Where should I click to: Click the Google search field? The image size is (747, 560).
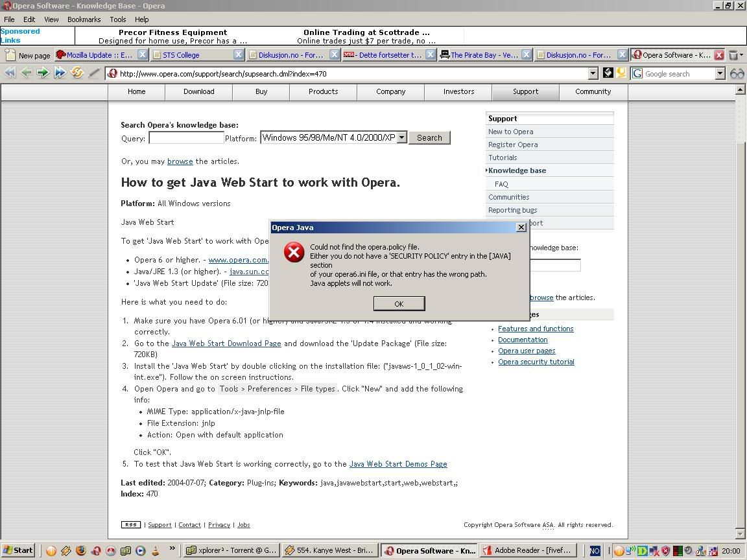click(679, 74)
